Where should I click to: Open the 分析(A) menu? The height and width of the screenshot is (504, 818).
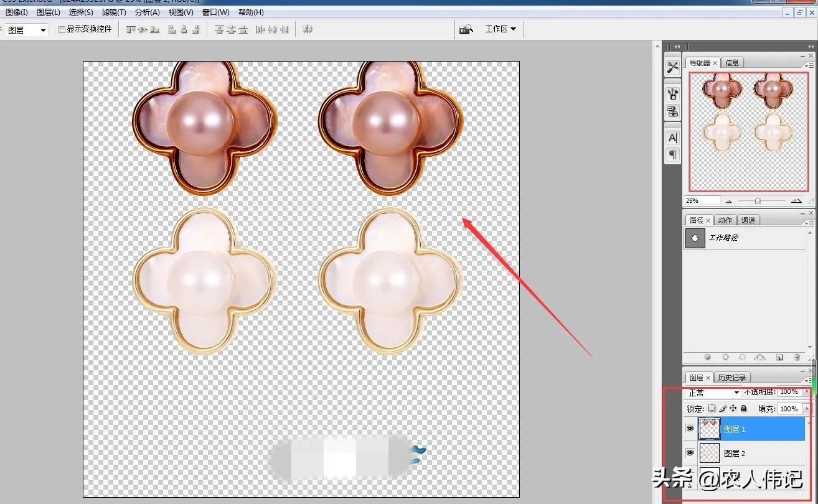(x=147, y=12)
